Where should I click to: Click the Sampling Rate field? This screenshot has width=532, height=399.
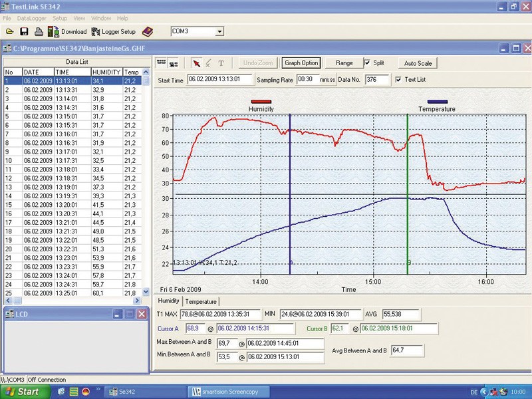click(307, 80)
